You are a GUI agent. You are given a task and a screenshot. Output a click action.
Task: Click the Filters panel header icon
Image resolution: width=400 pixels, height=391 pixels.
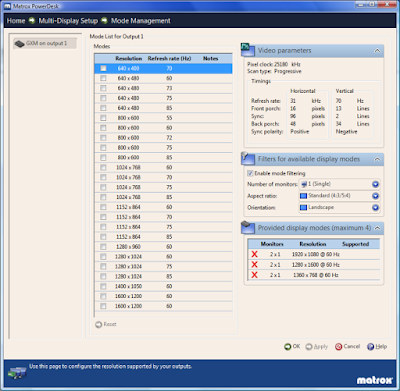pyautogui.click(x=248, y=158)
